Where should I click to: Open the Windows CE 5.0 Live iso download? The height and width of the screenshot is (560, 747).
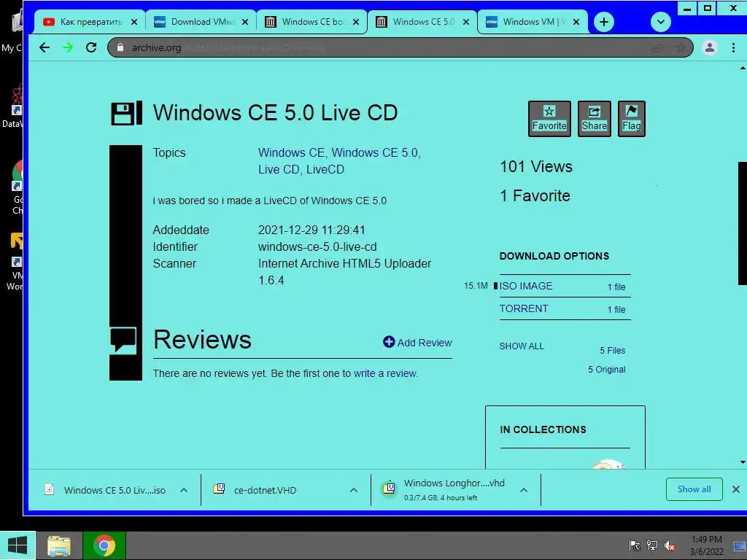click(106, 490)
